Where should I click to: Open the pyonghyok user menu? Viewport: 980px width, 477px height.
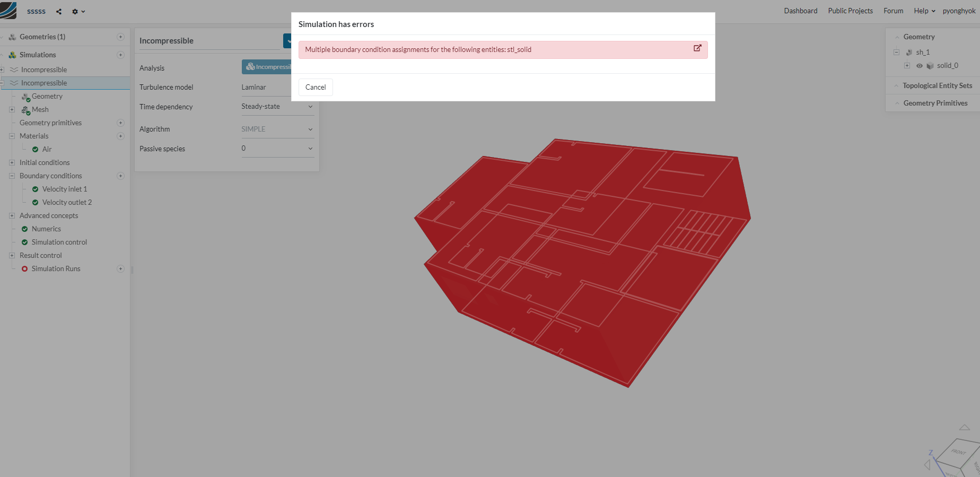click(959, 11)
